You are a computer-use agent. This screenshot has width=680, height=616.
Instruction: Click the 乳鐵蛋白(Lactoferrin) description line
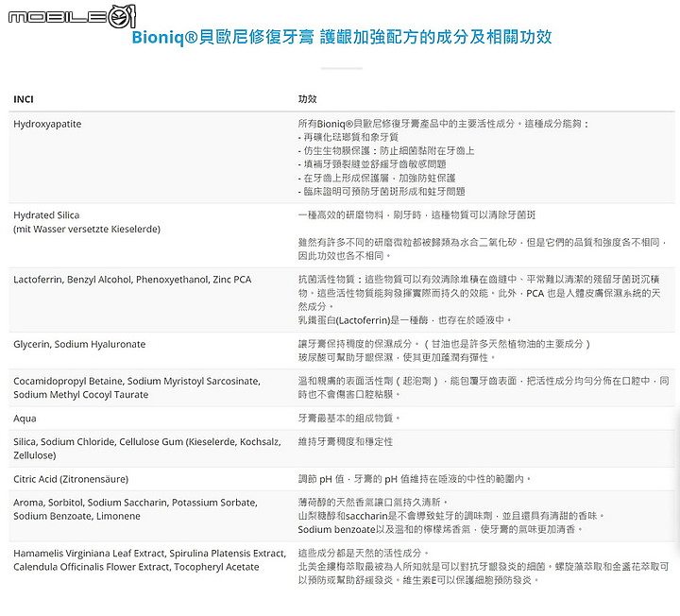click(405, 320)
